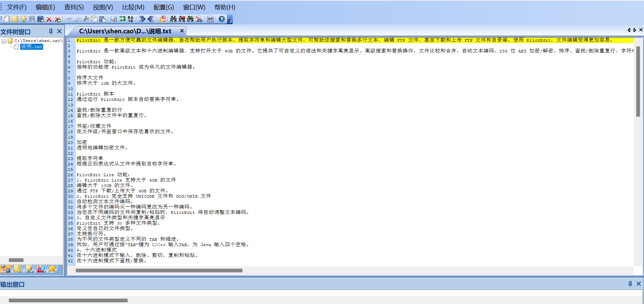Switch to the star favorites tab
The height and width of the screenshot is (304, 644).
pos(52,269)
